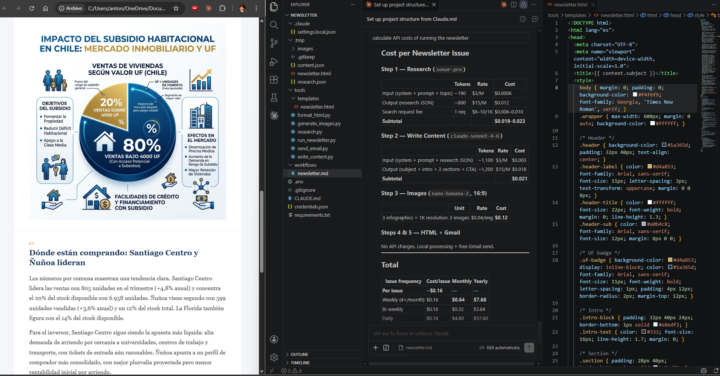Open run_newsletter.py in Explorer
This screenshot has width=720, height=376.
(316, 140)
